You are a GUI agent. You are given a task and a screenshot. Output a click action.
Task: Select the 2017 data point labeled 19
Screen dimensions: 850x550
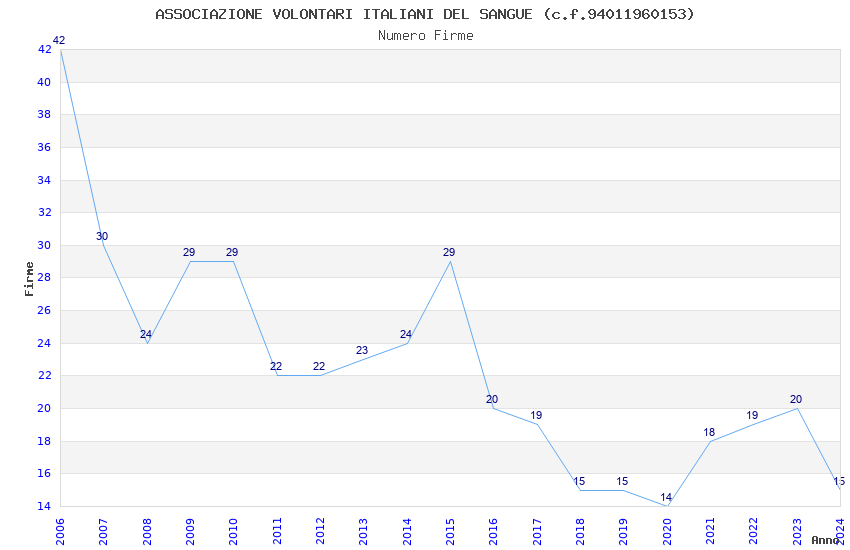pos(536,416)
